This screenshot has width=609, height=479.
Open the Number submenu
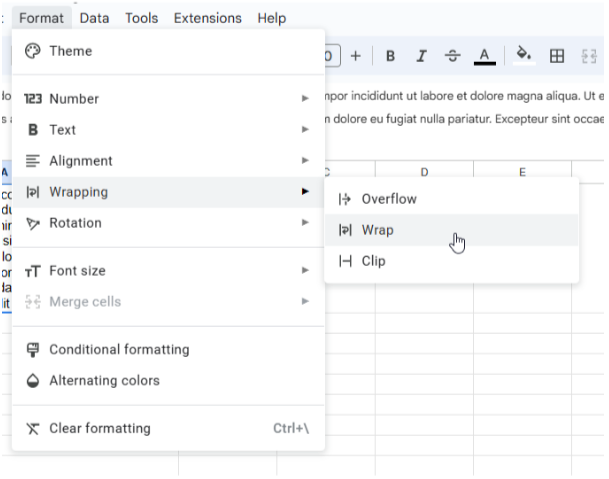[x=169, y=99]
